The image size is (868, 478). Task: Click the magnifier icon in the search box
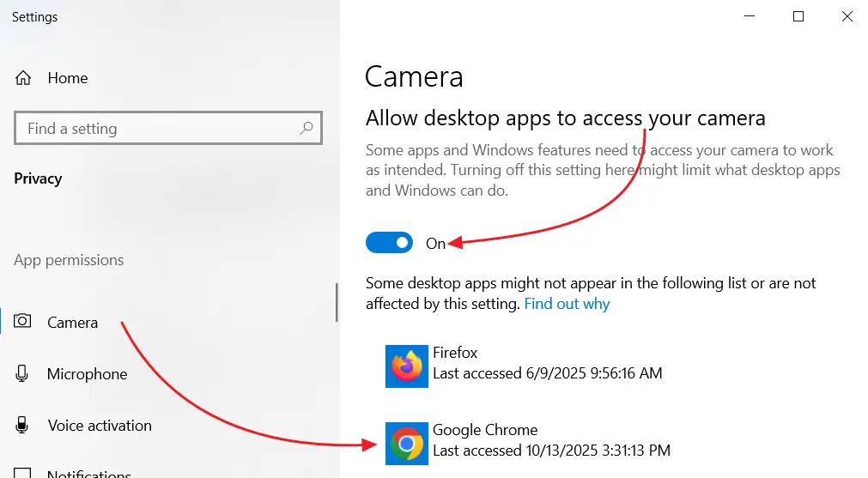point(307,129)
